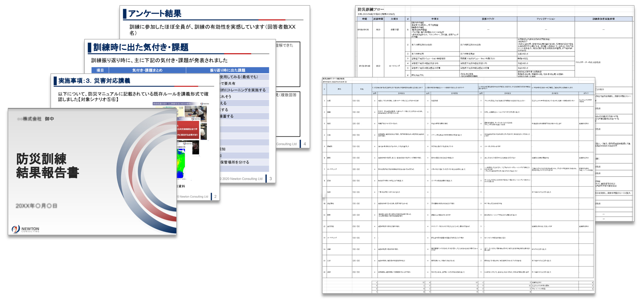Click the 時間 column header in the flow sheet

point(365,19)
